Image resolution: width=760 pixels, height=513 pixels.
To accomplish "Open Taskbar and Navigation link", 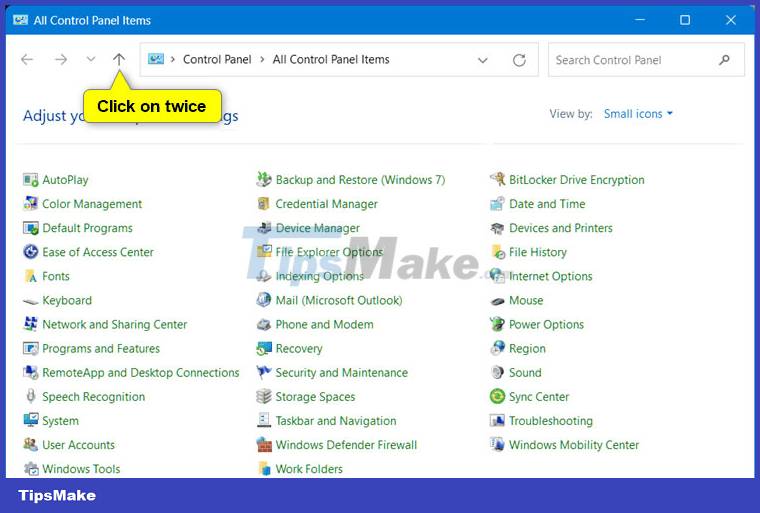I will pos(336,420).
